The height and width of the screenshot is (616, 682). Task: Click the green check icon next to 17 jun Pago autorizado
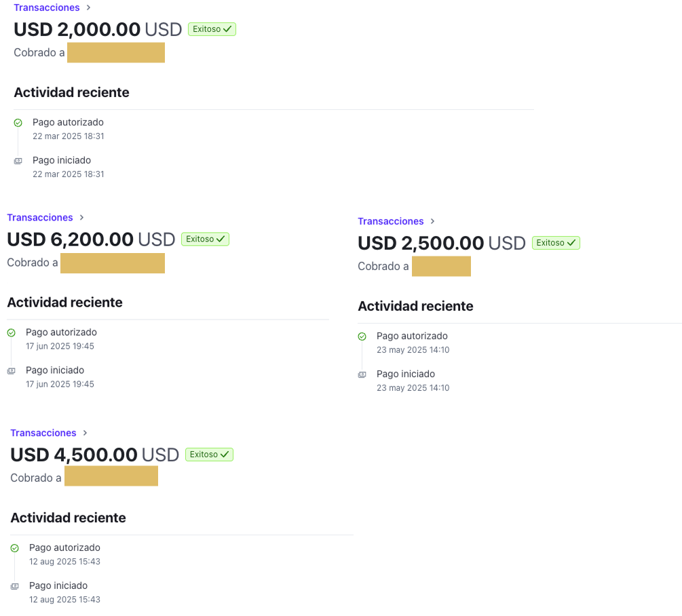tap(11, 333)
